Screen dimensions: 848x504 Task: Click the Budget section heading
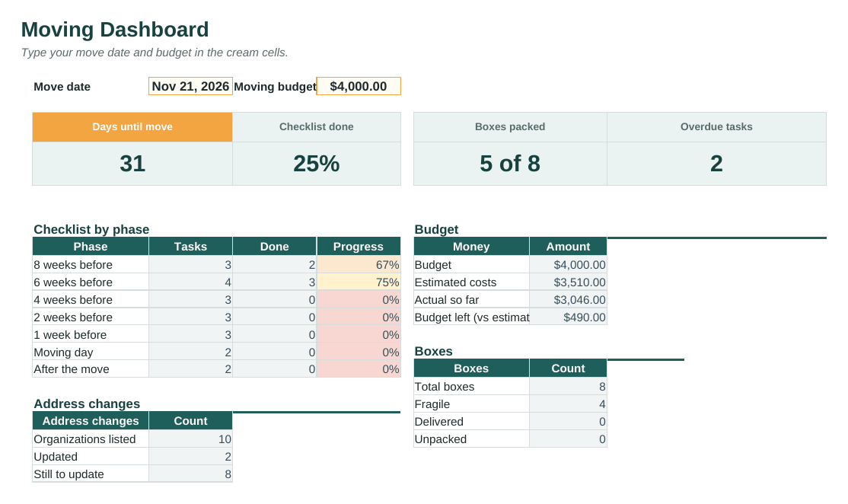[436, 229]
